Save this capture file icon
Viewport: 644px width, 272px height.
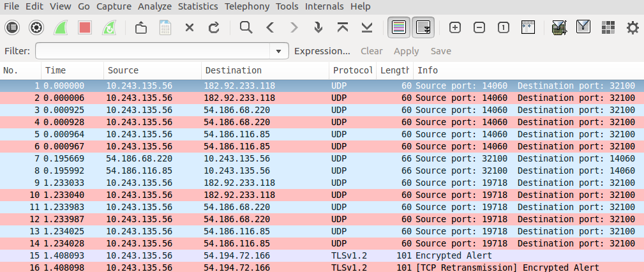click(x=165, y=27)
